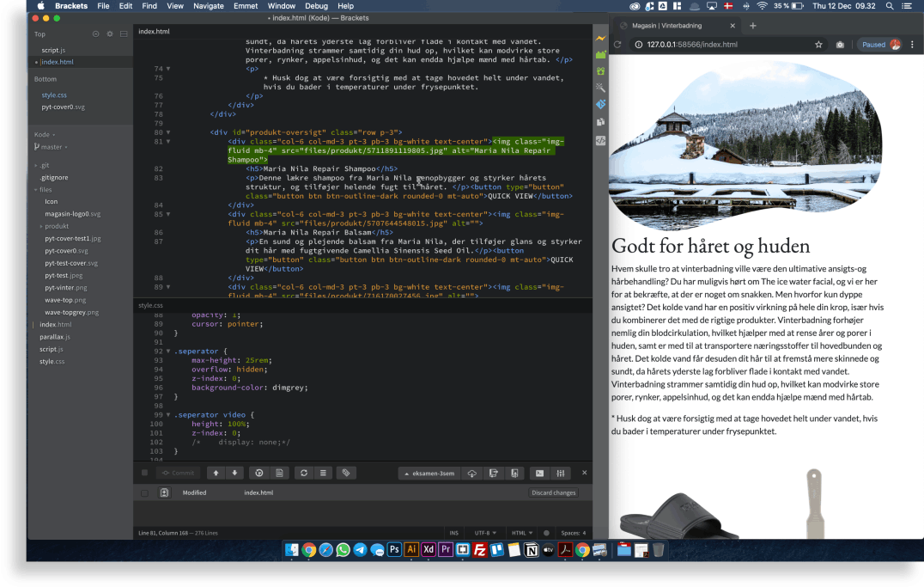924x587 pixels.
Task: Click the magic wand beautify icon
Action: pyautogui.click(x=600, y=88)
